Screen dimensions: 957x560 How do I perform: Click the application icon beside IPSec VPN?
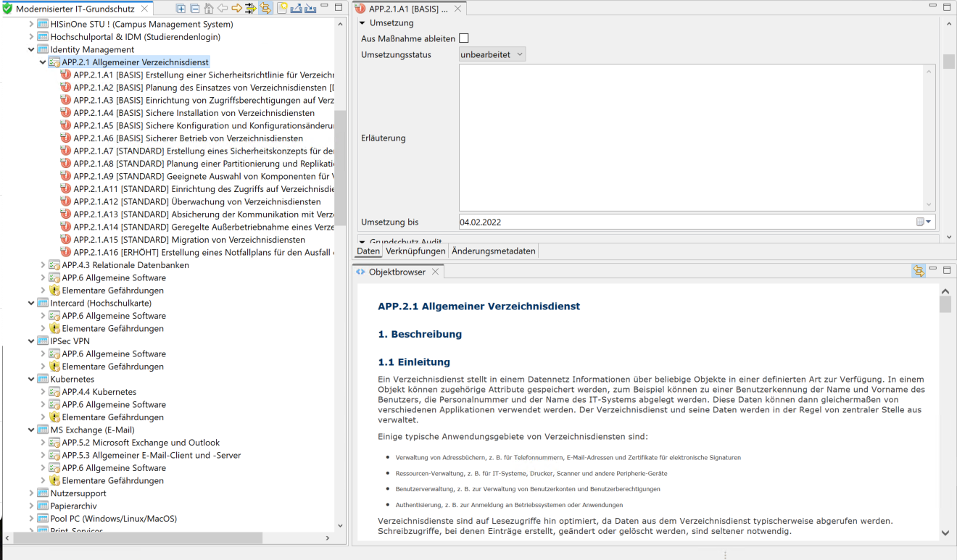[x=43, y=341]
